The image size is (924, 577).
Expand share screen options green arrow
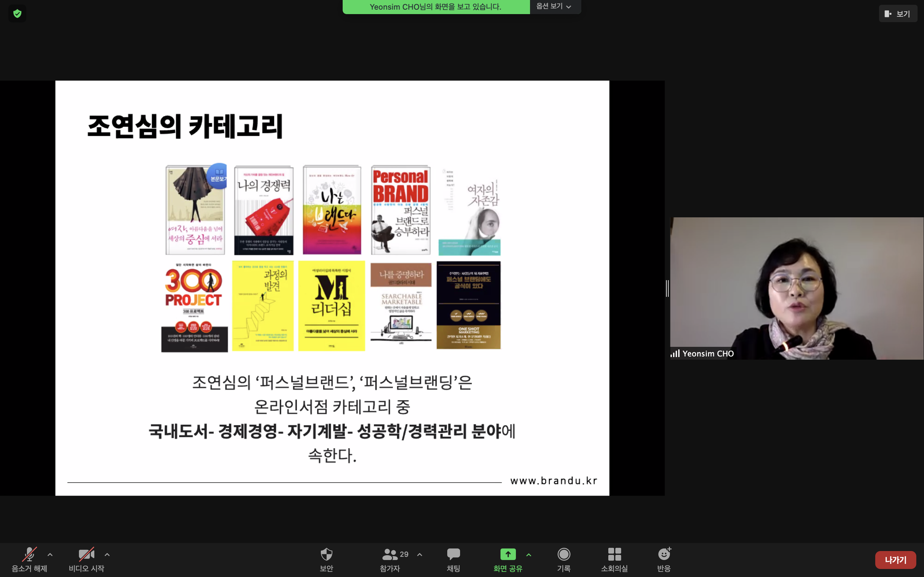529,555
